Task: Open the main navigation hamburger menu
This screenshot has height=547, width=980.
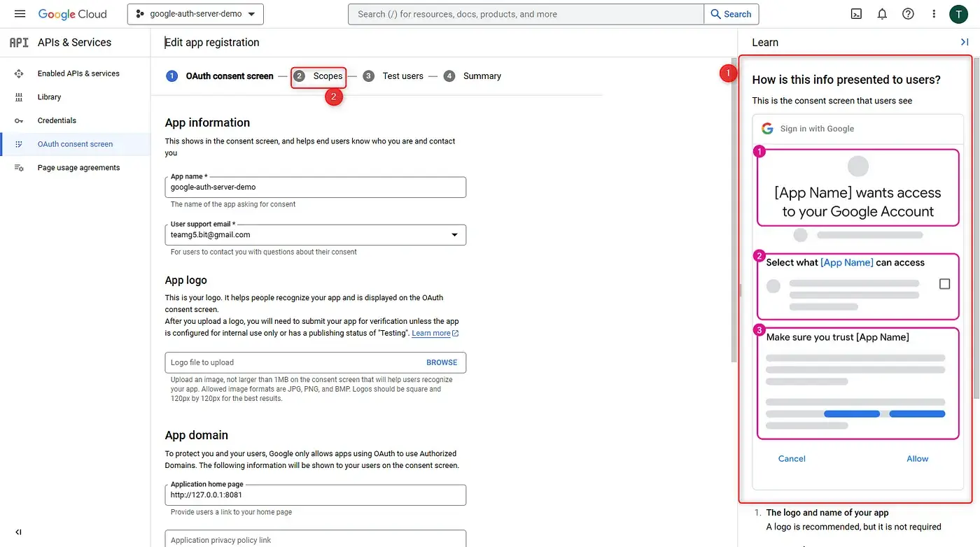Action: coord(20,14)
